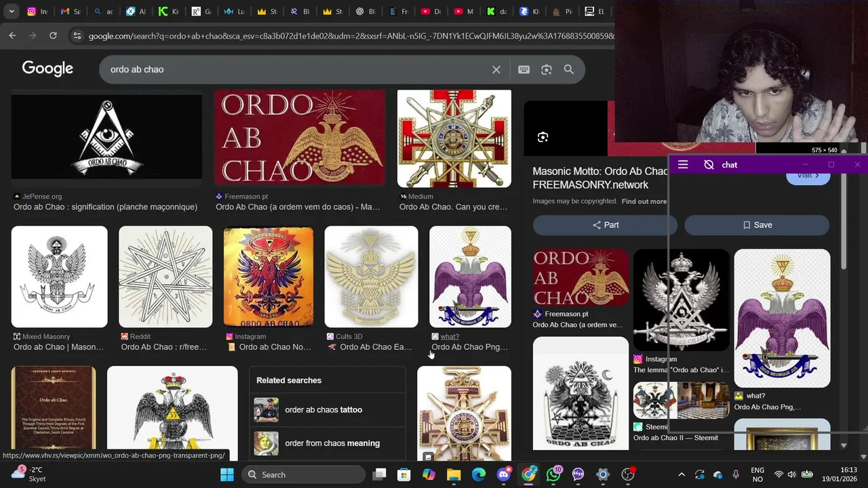This screenshot has width=868, height=488.
Task: Click the side panel scrollbar down arrow
Action: point(844,445)
